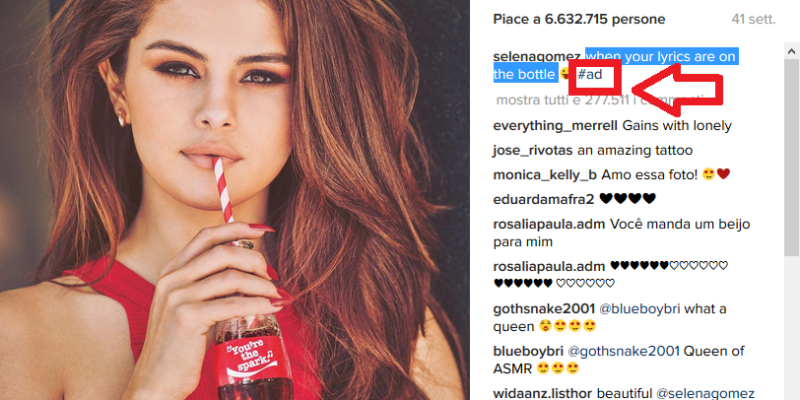This screenshot has width=800, height=400.
Task: Click the #ad hashtag
Action: pos(590,74)
